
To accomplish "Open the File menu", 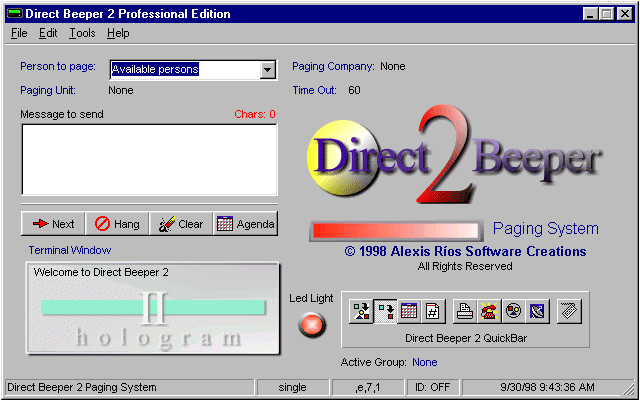I will coord(19,33).
